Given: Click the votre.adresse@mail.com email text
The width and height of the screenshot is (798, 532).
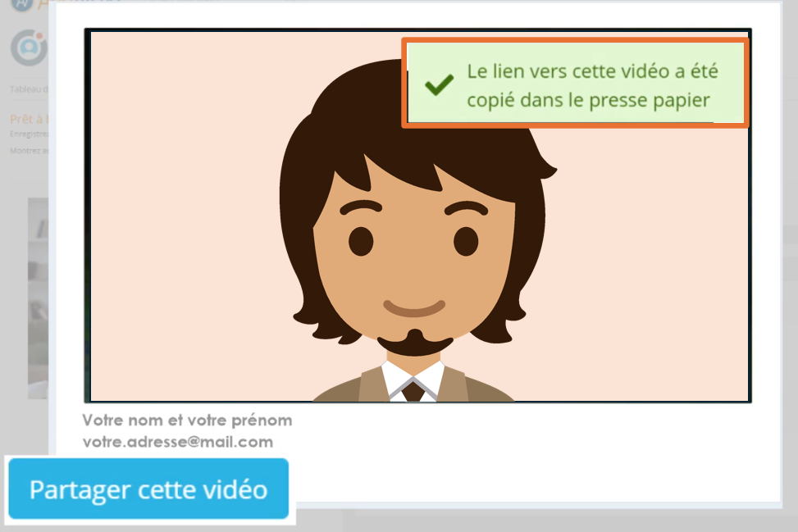Looking at the screenshot, I should tap(178, 442).
